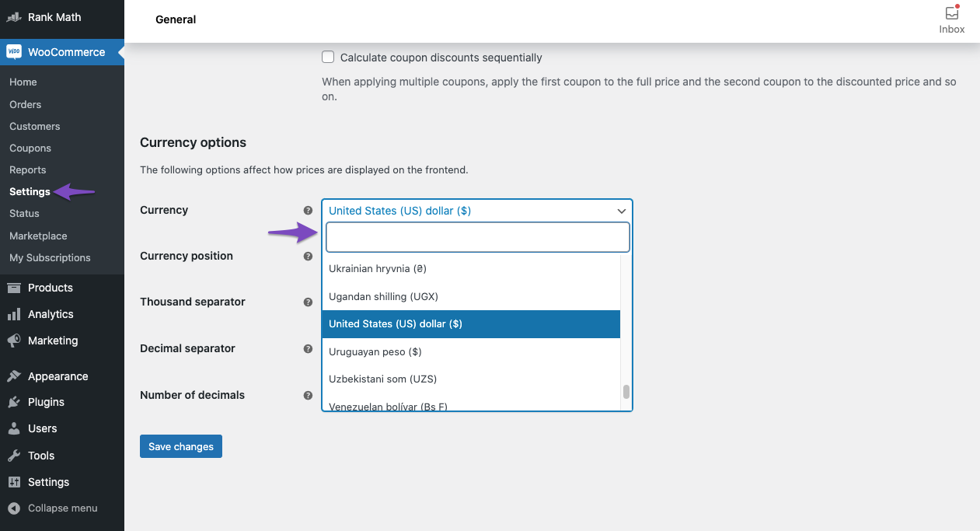Click the Decimal separator label
This screenshot has height=531, width=980.
point(187,348)
